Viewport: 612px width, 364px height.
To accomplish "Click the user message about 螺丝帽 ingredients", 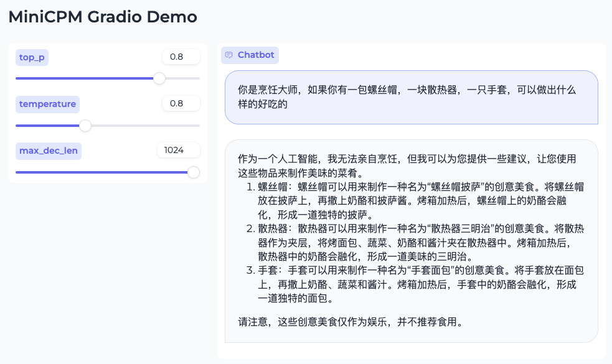I will [412, 97].
